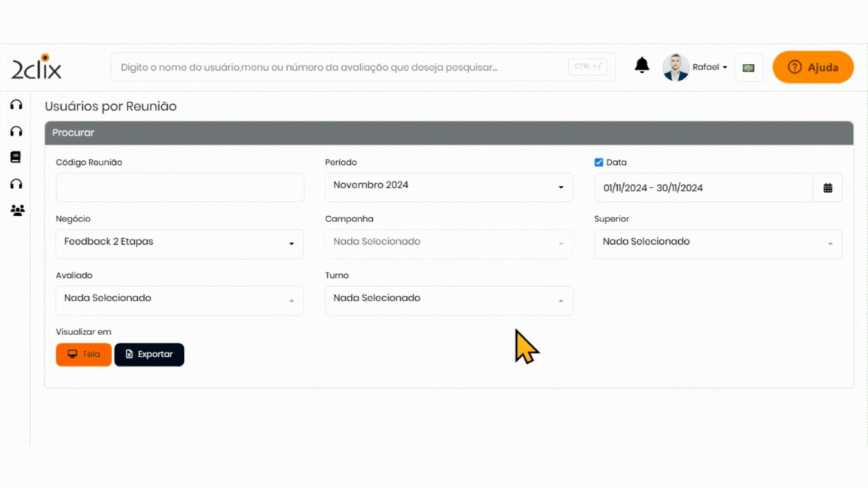The width and height of the screenshot is (868, 488).
Task: Select the users group sidebar icon
Action: [x=17, y=210]
